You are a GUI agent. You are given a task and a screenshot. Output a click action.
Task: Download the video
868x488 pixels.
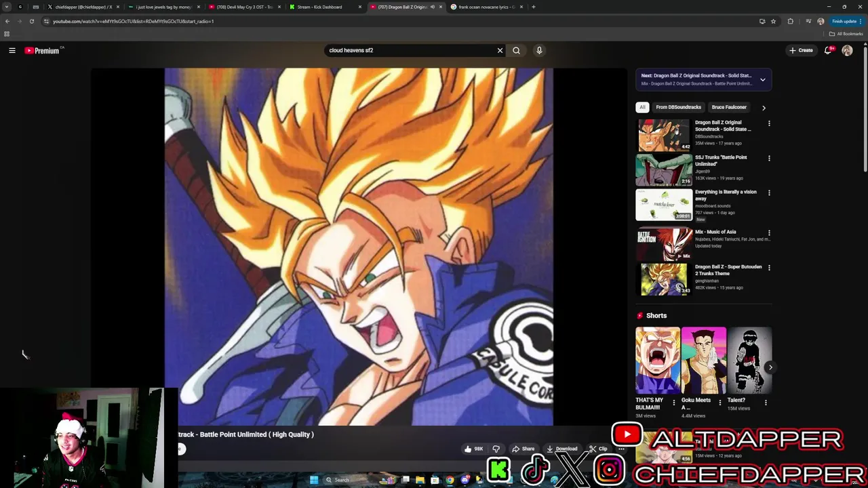[x=562, y=449]
